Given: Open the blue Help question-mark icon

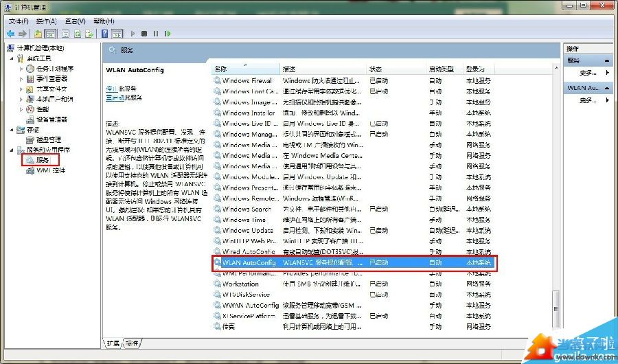Looking at the screenshot, I should click(x=104, y=34).
